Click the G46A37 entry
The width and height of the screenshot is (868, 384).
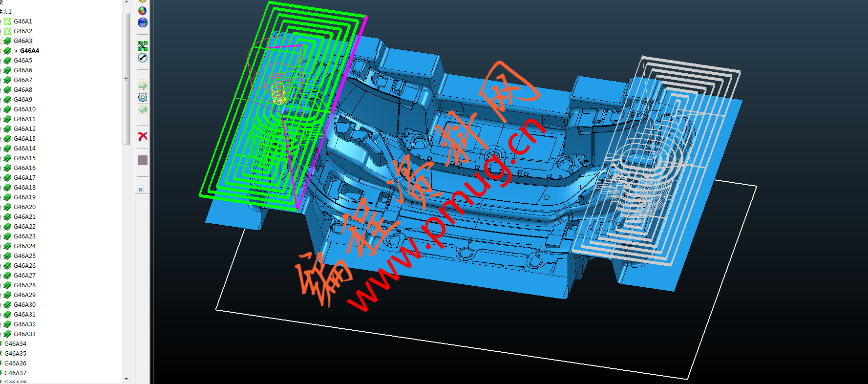coord(15,373)
